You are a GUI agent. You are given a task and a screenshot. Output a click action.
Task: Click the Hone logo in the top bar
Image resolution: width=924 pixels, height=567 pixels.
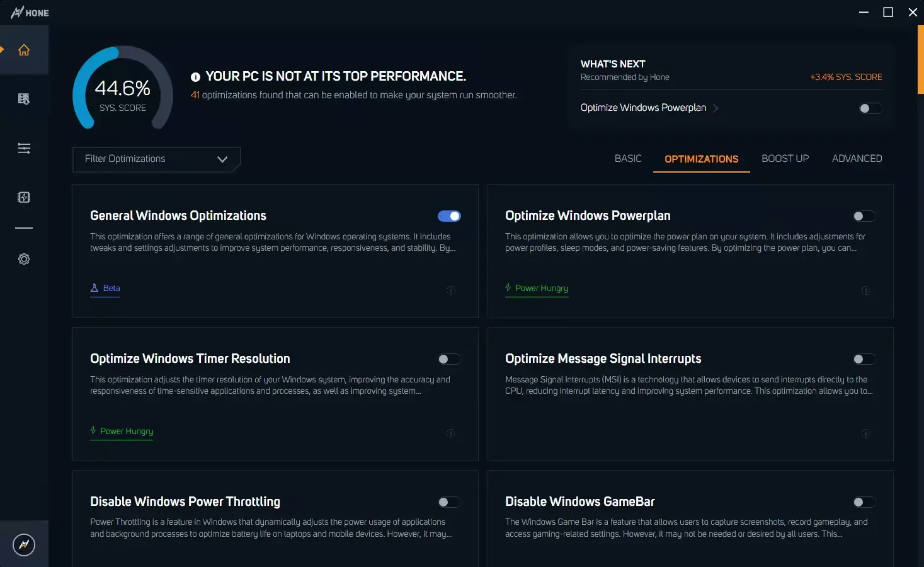28,12
